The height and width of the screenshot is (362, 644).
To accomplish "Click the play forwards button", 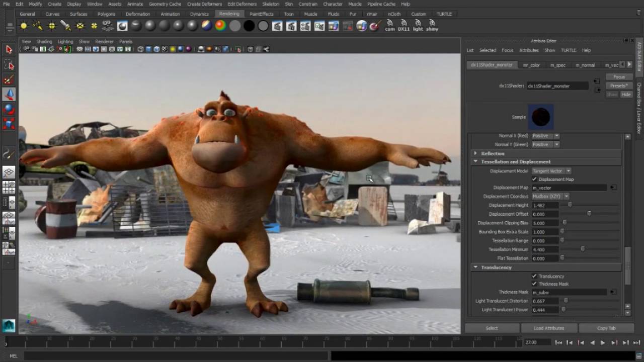I will [x=603, y=342].
